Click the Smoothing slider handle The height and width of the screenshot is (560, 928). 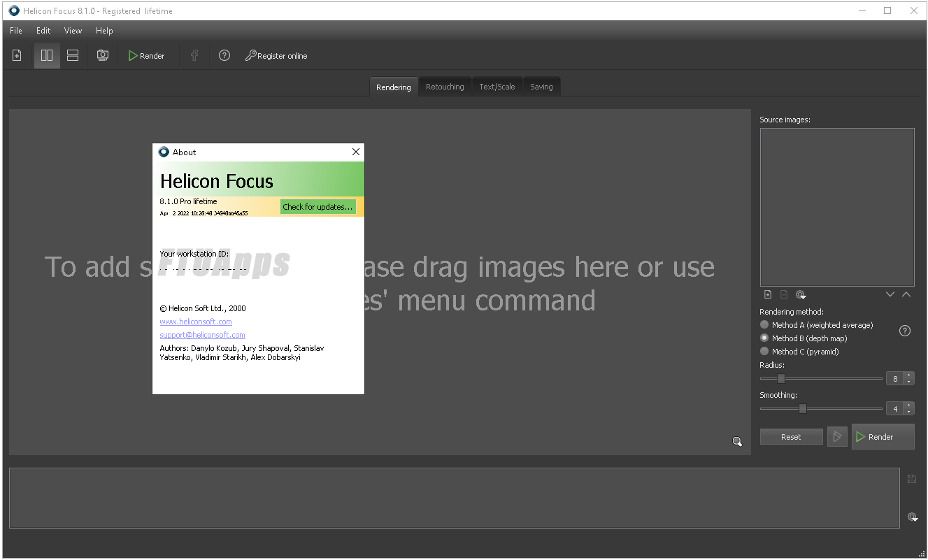coord(803,408)
